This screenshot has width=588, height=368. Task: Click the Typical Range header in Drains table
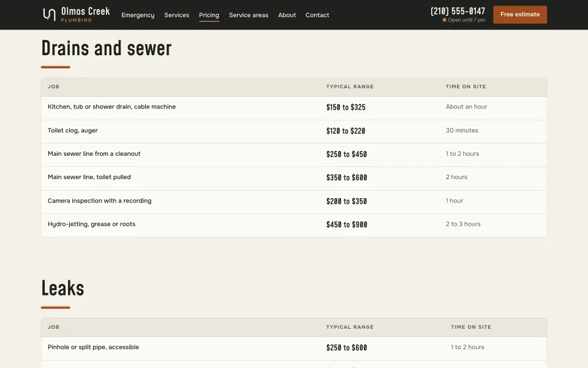(350, 86)
